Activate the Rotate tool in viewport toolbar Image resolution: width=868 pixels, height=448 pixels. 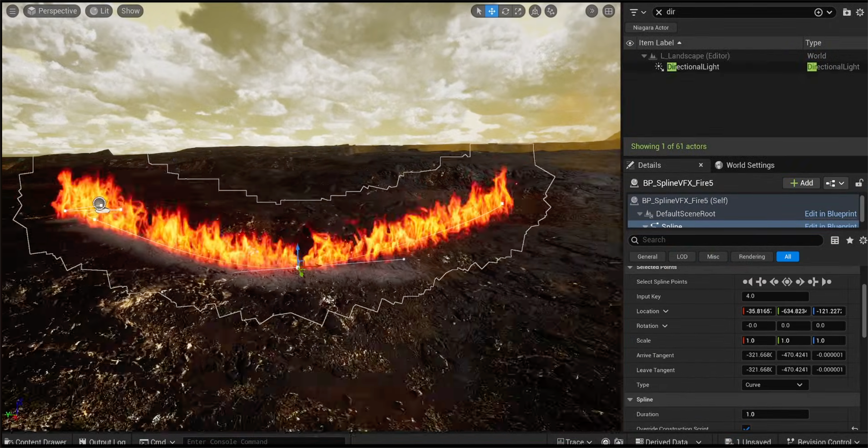pyautogui.click(x=505, y=11)
